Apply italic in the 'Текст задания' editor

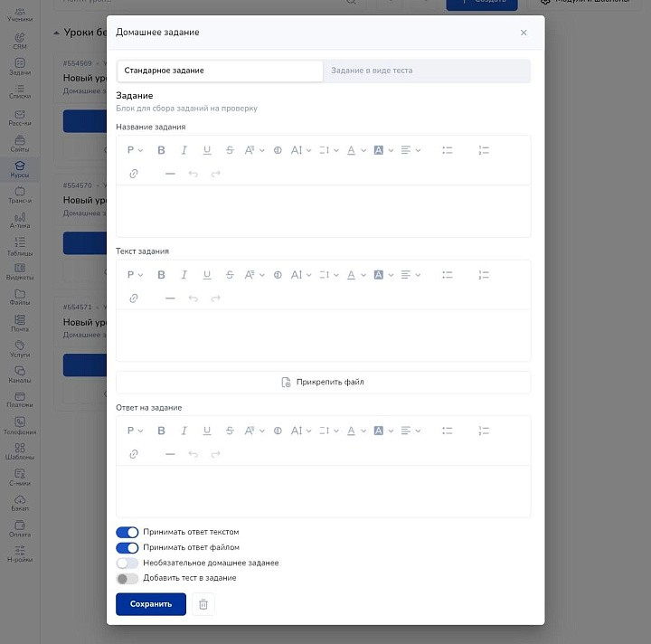[184, 275]
